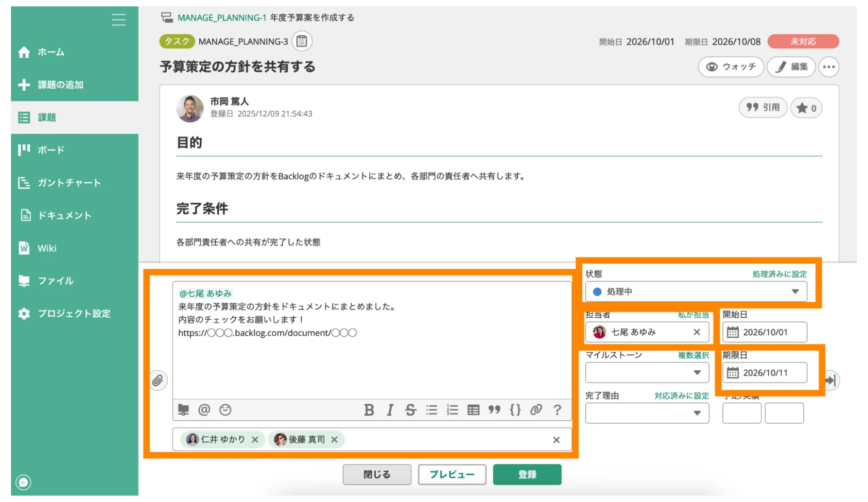This screenshot has height=502, width=868.
Task: Click 閉じる button
Action: [x=377, y=474]
